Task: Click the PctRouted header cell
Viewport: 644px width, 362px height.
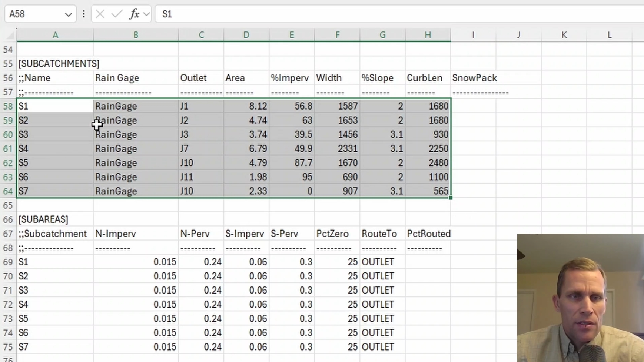Action: point(428,234)
